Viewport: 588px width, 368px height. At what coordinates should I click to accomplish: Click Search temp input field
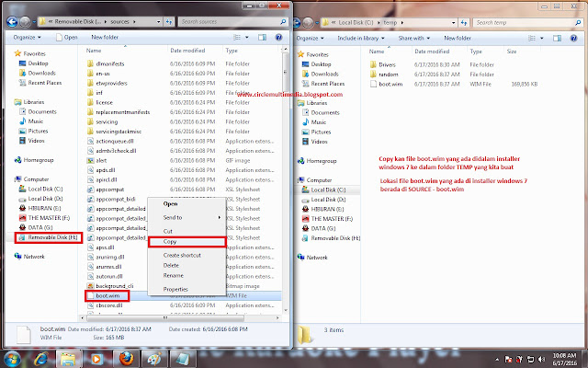click(528, 22)
